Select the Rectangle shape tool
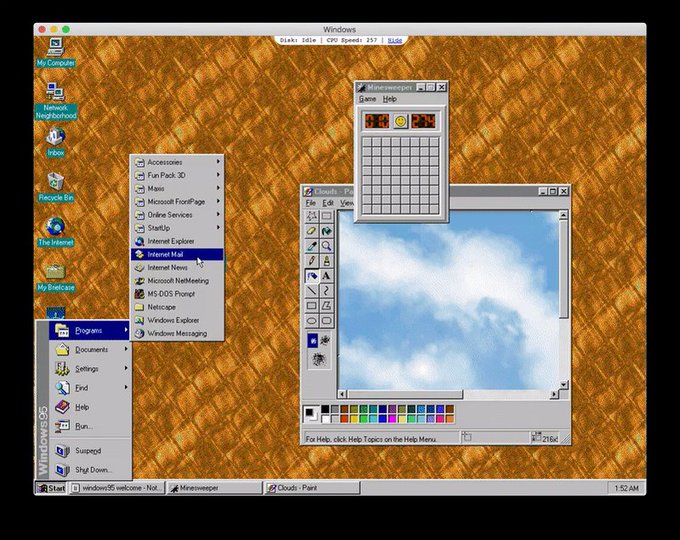Viewport: 680px width, 540px height. click(311, 306)
